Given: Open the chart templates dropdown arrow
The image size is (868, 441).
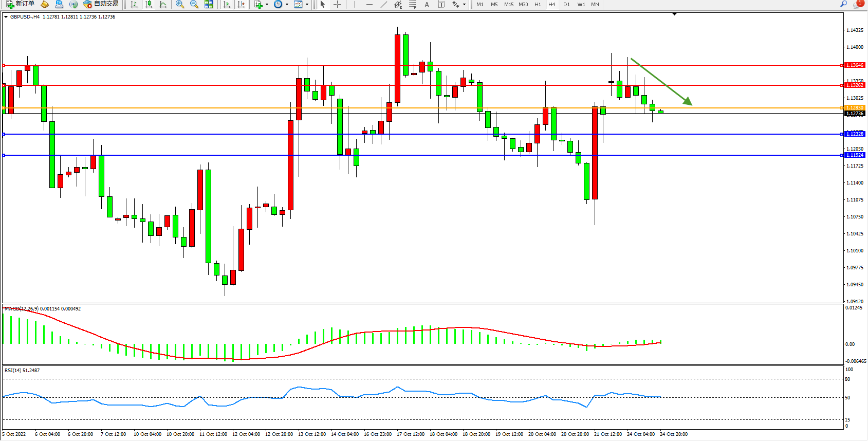Looking at the screenshot, I should tap(307, 5).
